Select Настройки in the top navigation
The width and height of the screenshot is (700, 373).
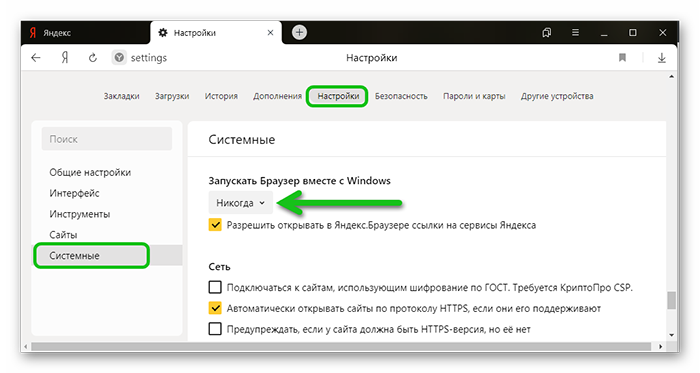[x=338, y=96]
